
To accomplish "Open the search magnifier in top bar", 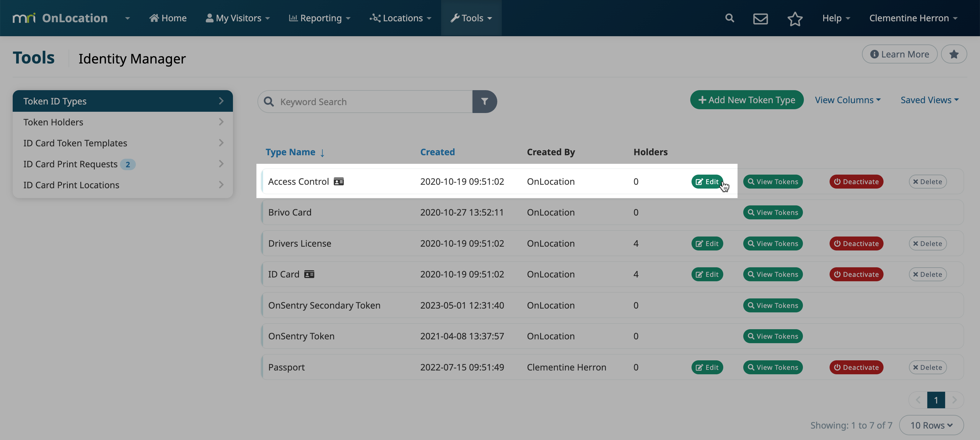I will 729,18.
